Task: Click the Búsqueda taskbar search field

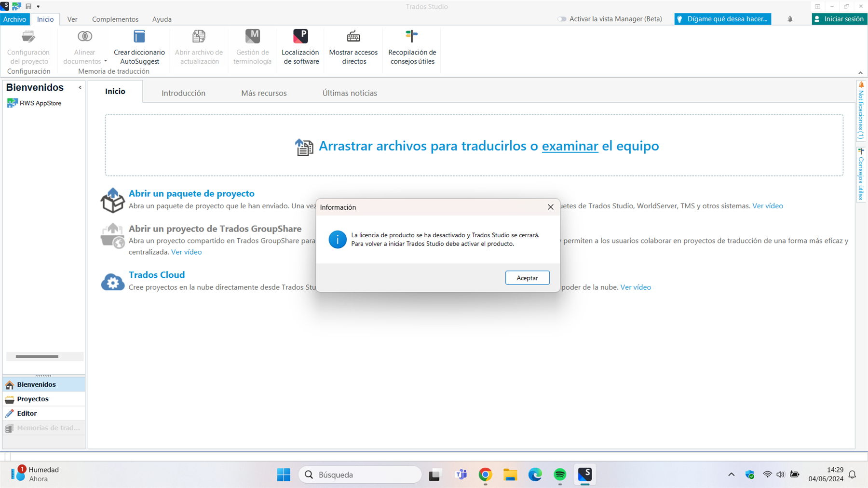Action: [x=360, y=475]
